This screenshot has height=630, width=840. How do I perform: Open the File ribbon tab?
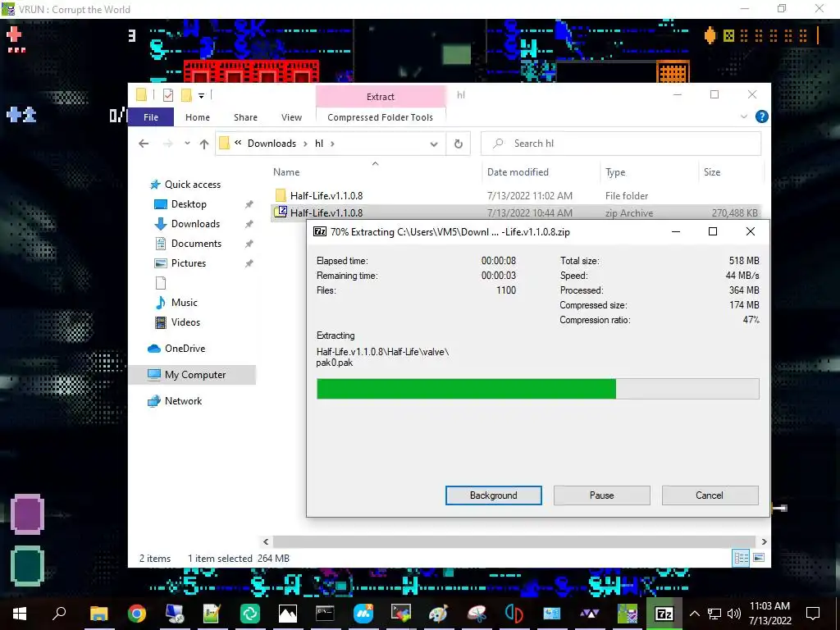tap(151, 117)
